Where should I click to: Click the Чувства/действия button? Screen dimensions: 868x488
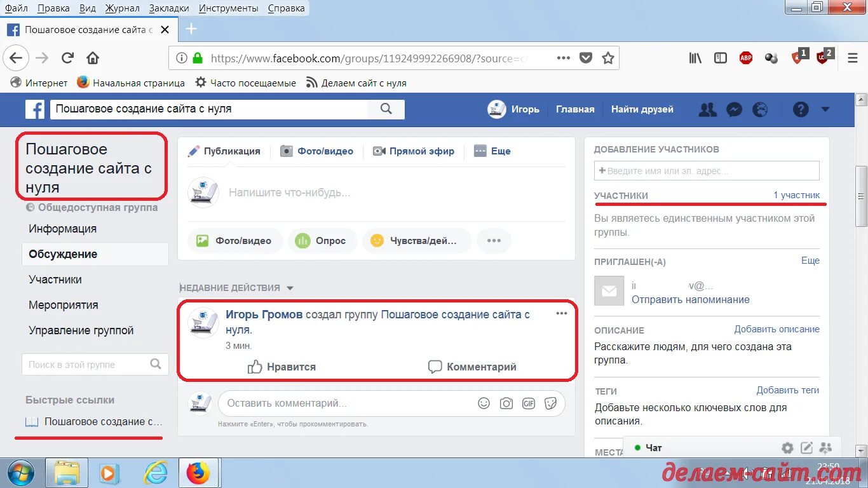(416, 241)
